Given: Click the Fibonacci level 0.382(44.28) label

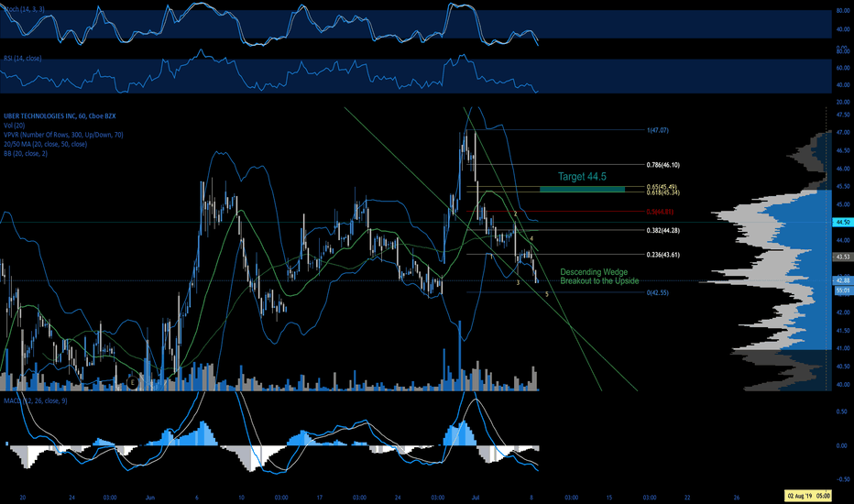Looking at the screenshot, I should tap(662, 231).
